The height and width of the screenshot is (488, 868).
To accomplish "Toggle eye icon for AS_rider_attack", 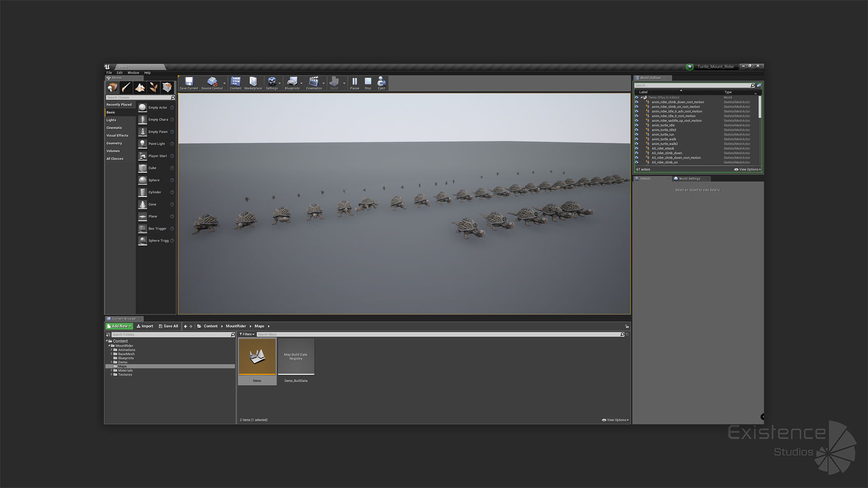I will pos(637,148).
